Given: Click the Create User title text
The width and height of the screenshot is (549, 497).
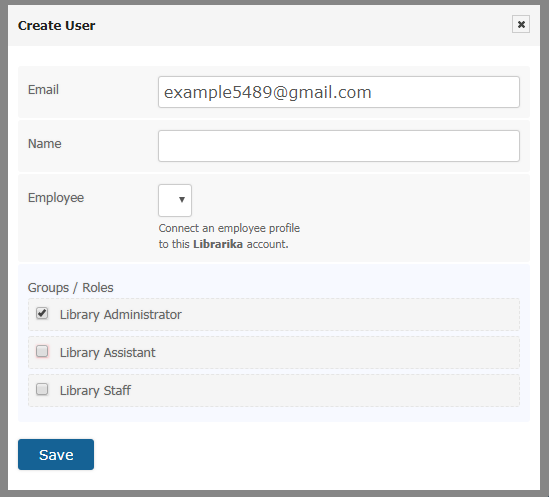Looking at the screenshot, I should click(56, 26).
